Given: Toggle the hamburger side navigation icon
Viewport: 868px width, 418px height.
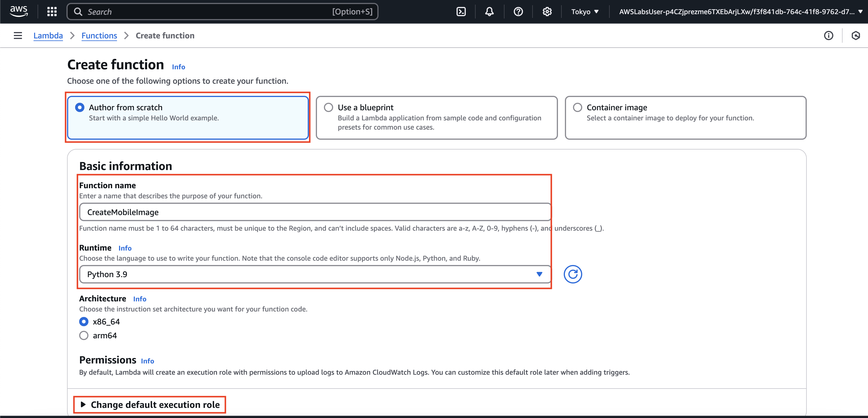Looking at the screenshot, I should click(18, 36).
